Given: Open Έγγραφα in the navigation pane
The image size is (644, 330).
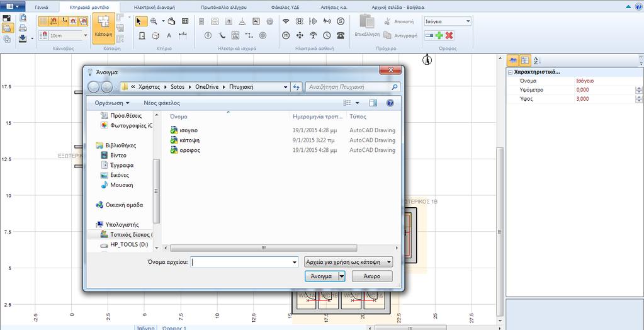Looking at the screenshot, I should pyautogui.click(x=121, y=165).
